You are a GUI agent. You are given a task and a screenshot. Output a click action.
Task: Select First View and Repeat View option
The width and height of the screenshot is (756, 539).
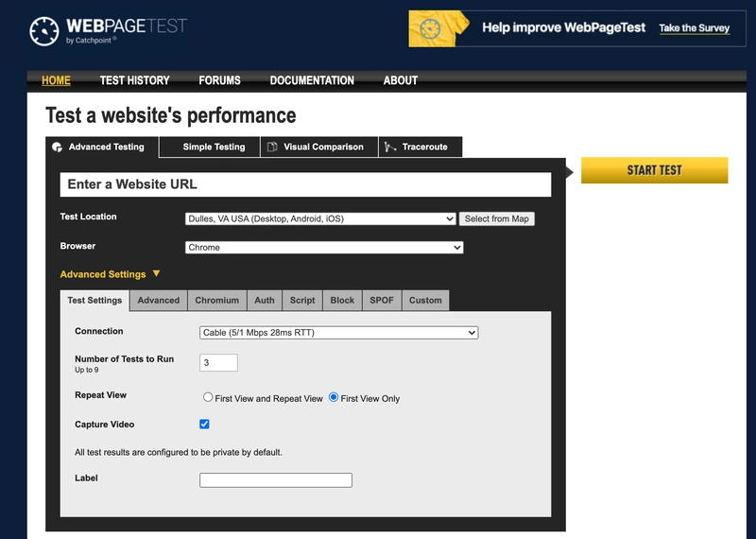208,397
